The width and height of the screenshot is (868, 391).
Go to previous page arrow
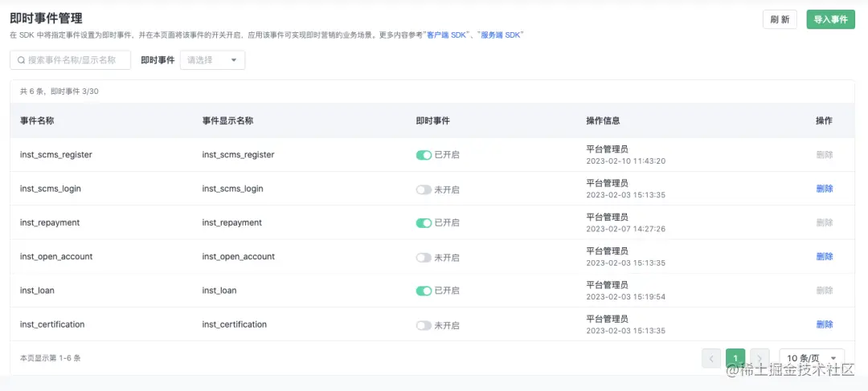point(711,358)
